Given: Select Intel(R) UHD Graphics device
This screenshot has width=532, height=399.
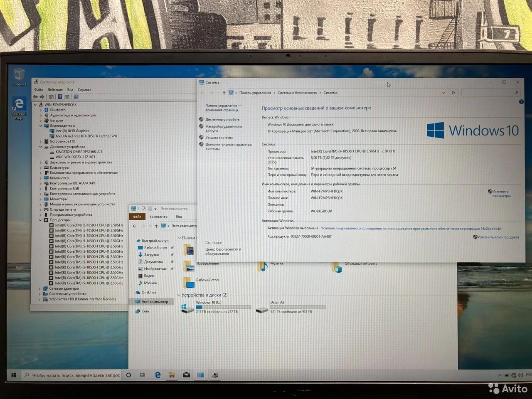Looking at the screenshot, I should 72,131.
